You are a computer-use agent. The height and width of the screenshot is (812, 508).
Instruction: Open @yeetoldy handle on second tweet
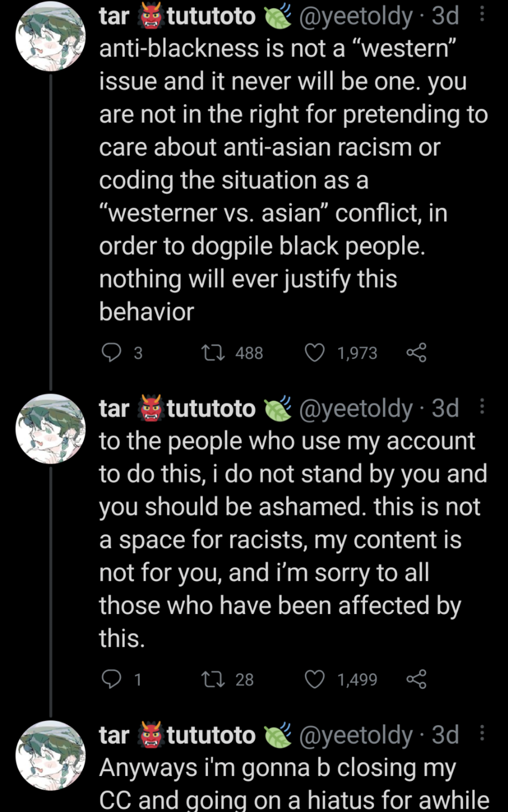point(355,409)
